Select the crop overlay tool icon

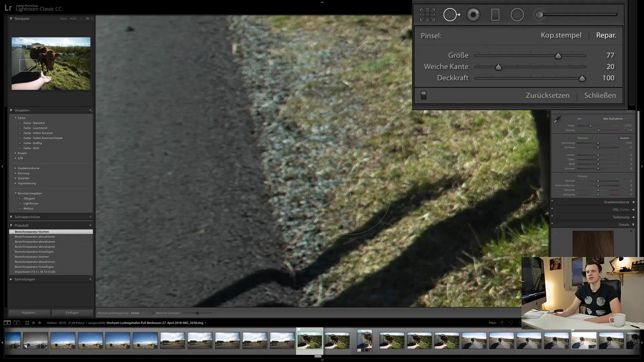point(427,15)
